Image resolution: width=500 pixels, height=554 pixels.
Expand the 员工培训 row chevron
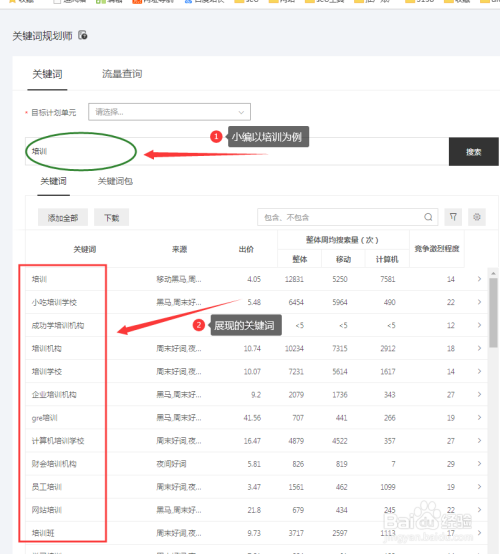(479, 487)
